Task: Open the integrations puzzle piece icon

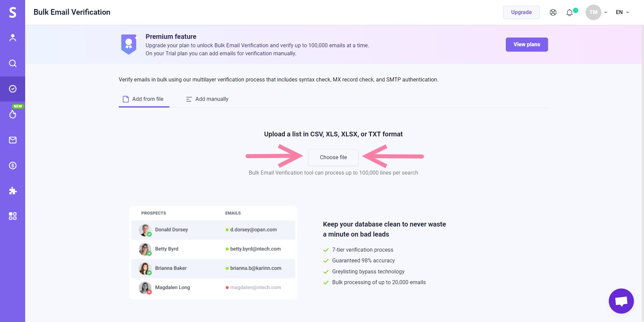Action: point(12,191)
